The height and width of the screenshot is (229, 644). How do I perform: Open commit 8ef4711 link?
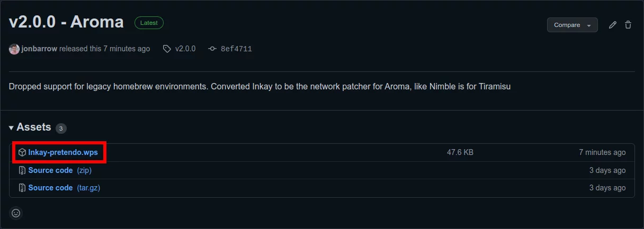tap(236, 49)
